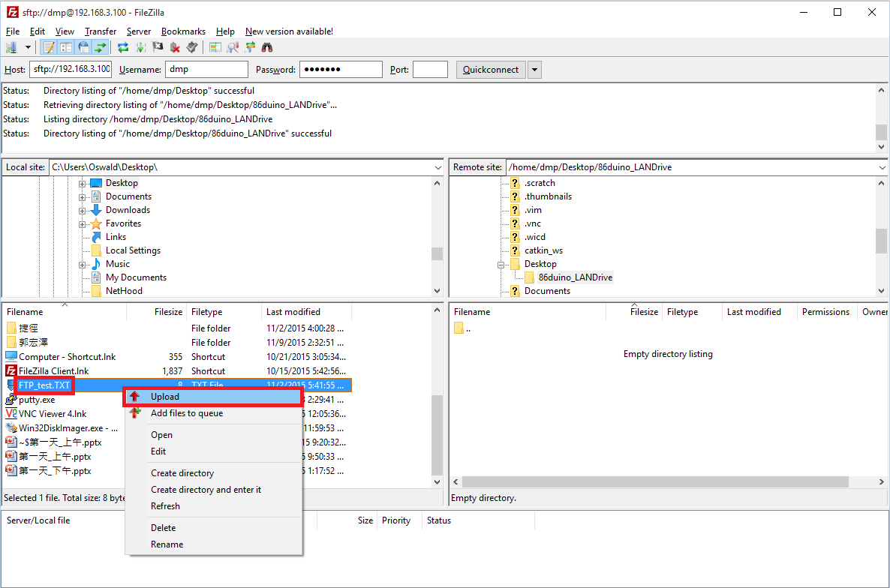Click the 86duino_LANDrive folder icon
The width and height of the screenshot is (890, 588).
coord(529,277)
